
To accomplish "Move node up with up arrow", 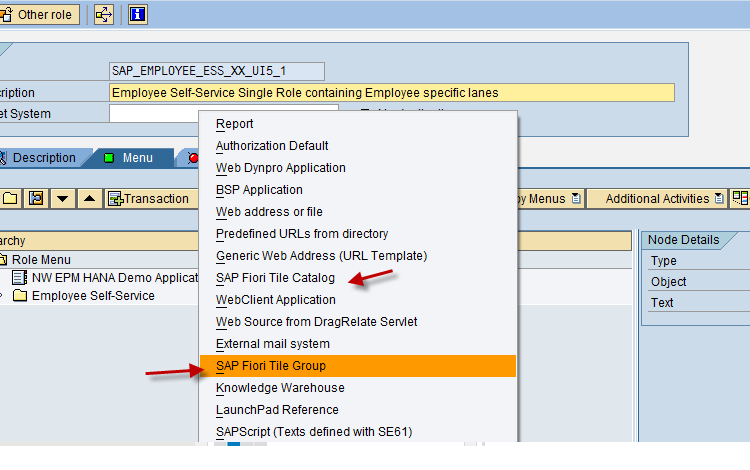I will [x=89, y=198].
